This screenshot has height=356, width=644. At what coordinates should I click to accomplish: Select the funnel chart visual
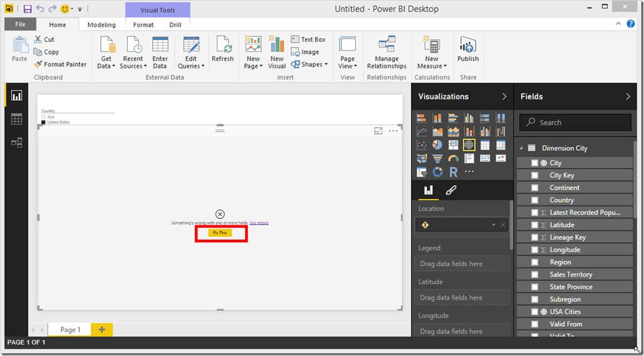437,158
